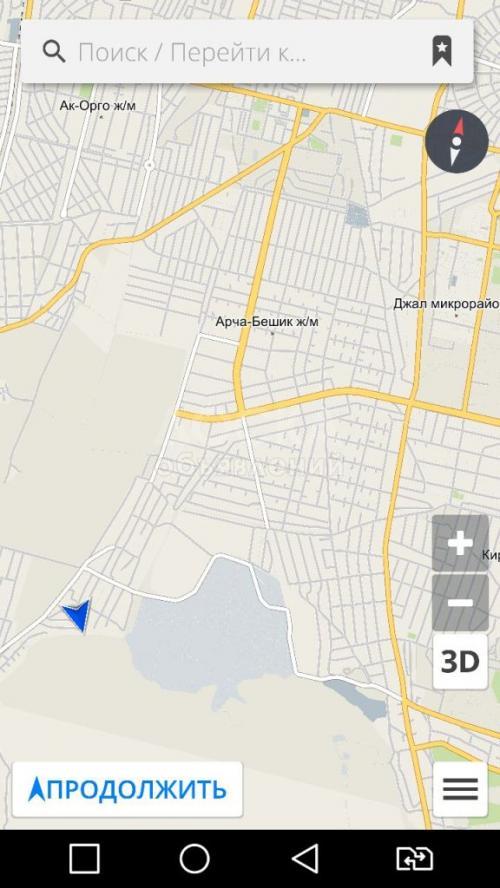Tap the partially visible Кир label
Image resolution: width=500 pixels, height=888 pixels.
(x=491, y=555)
